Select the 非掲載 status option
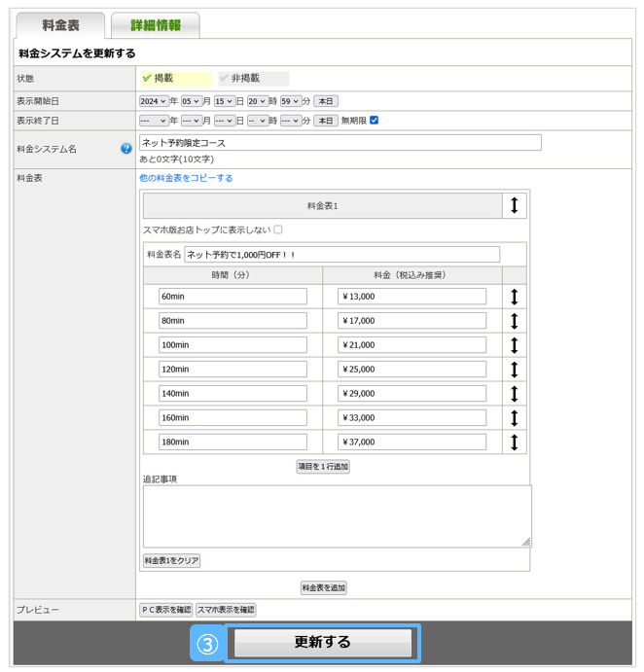Viewport: 644px width, 672px height. [x=253, y=79]
